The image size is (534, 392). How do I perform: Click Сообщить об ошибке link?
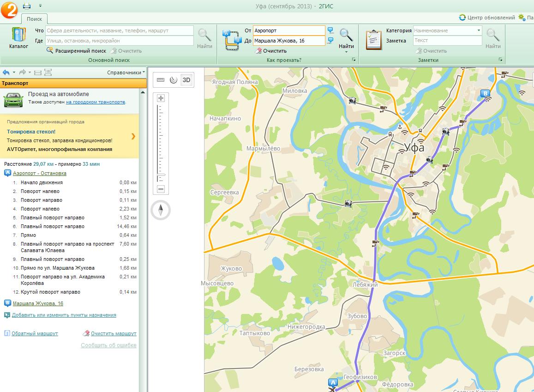pyautogui.click(x=108, y=345)
